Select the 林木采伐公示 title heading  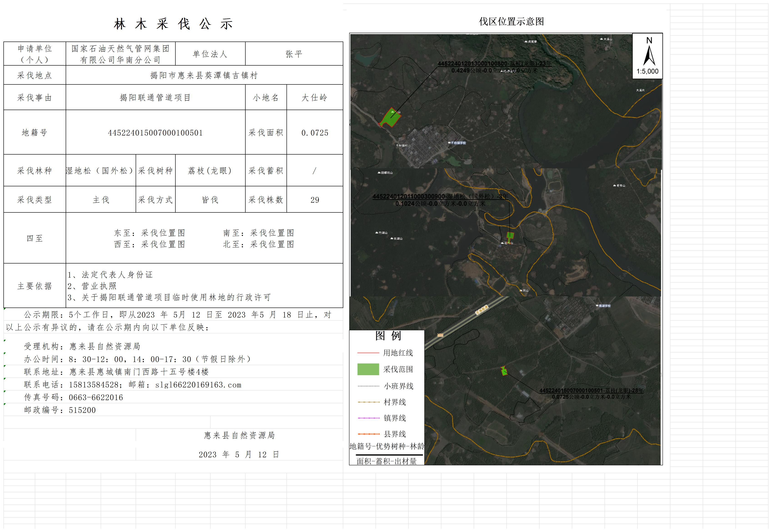174,24
